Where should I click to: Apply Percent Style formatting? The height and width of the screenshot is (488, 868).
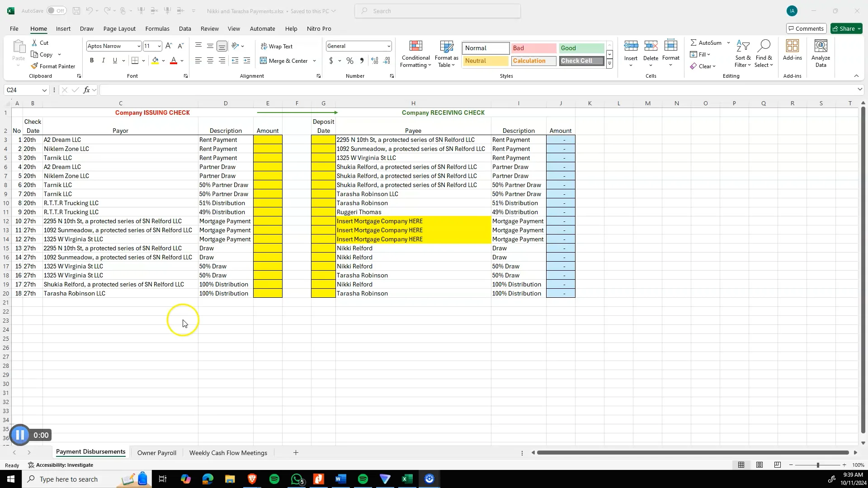point(349,60)
